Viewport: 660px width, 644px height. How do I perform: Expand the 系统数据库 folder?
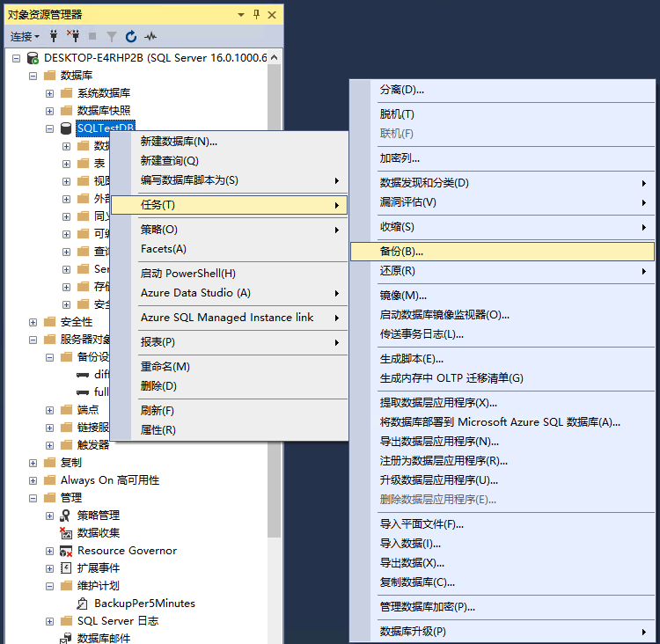(x=49, y=93)
